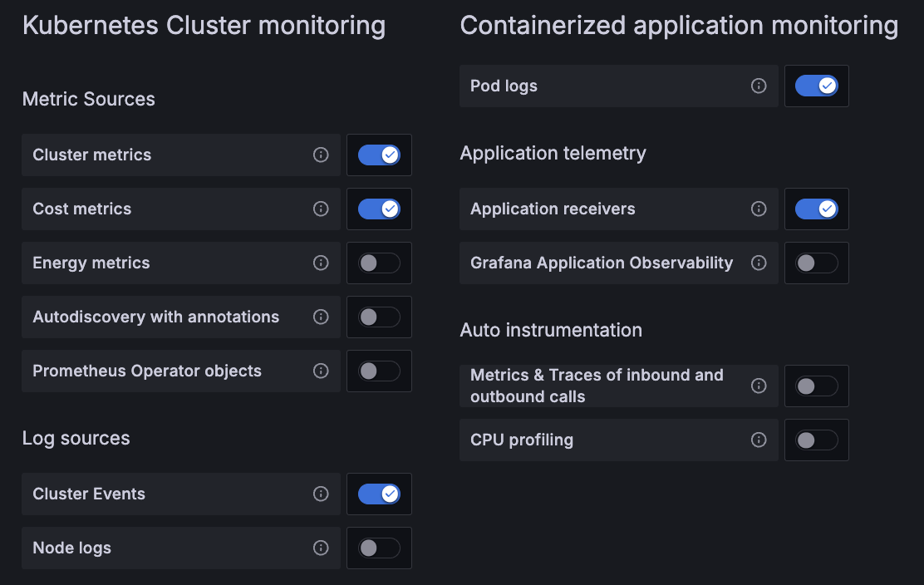924x585 pixels.
Task: Click info icon beside Node logs
Action: [x=321, y=548]
